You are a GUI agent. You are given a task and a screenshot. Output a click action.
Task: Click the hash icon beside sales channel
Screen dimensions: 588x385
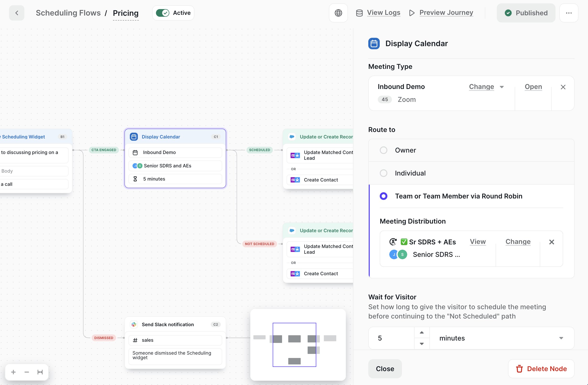point(135,340)
